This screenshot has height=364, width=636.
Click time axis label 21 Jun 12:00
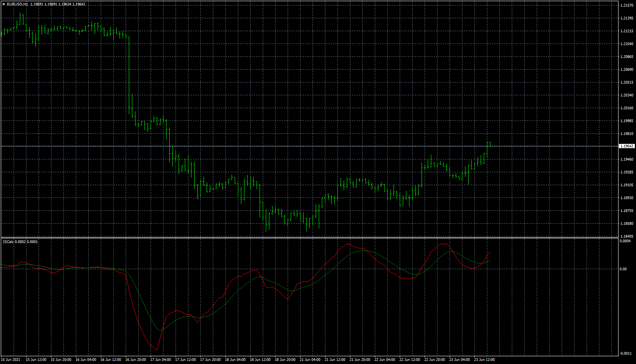335,360
